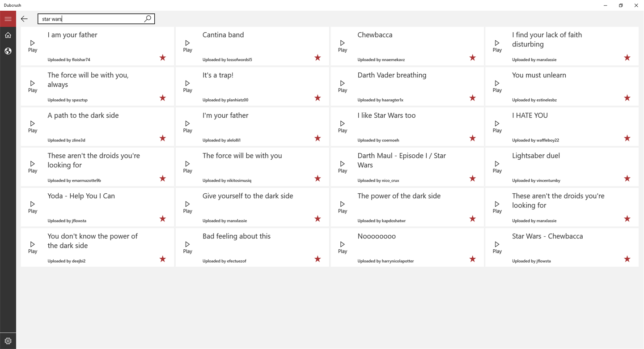Open the globe discover sidebar icon
This screenshot has width=644, height=349.
pyautogui.click(x=8, y=51)
